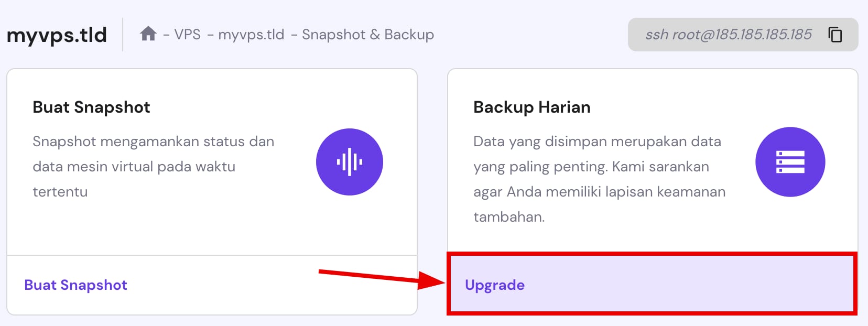Click the purple Buat Snapshot link
Viewport: 868px width, 326px height.
pos(76,285)
